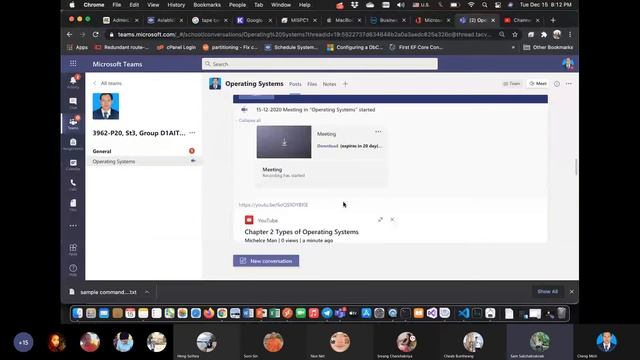Open the Teams app launcher grid
The height and width of the screenshot is (360, 640).
(73, 64)
